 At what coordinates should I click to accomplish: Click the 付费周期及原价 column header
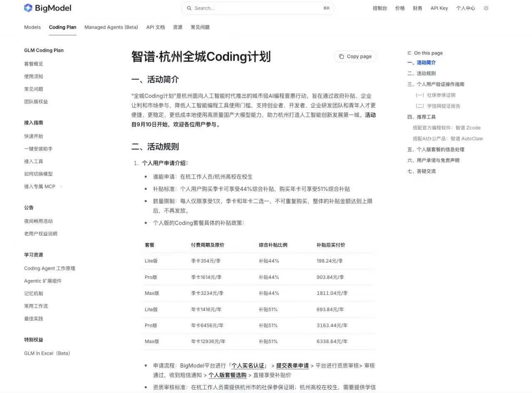(x=207, y=245)
